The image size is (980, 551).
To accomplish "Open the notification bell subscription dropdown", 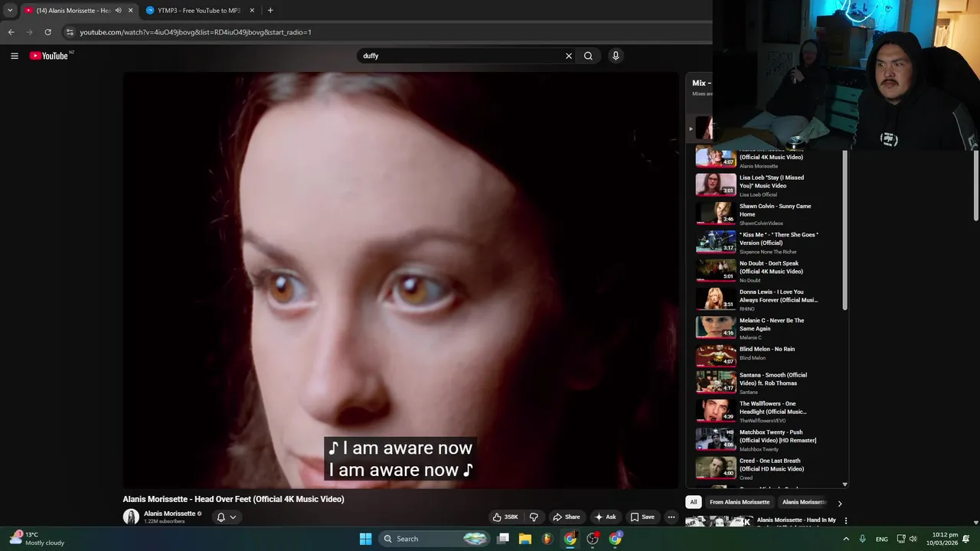I will (226, 517).
